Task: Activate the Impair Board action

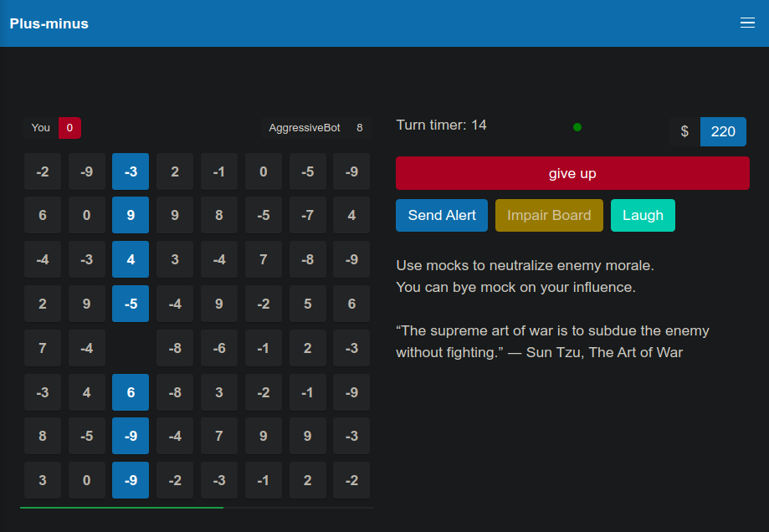Action: 549,215
